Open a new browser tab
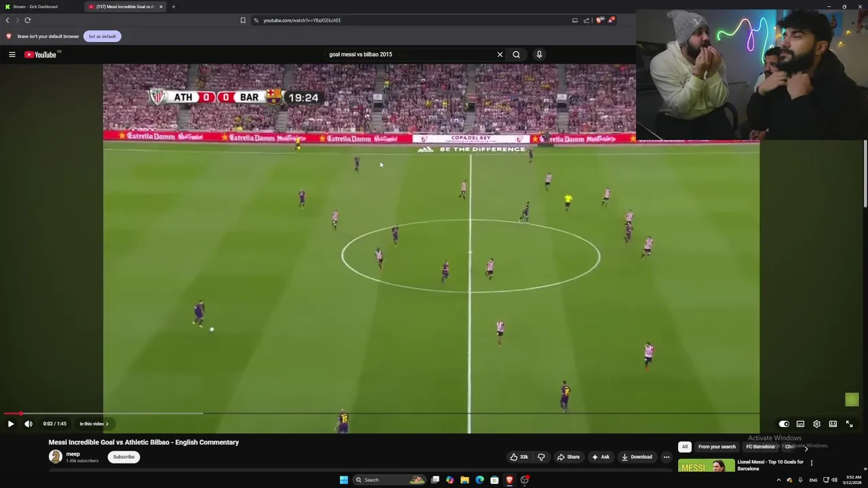 click(x=173, y=7)
